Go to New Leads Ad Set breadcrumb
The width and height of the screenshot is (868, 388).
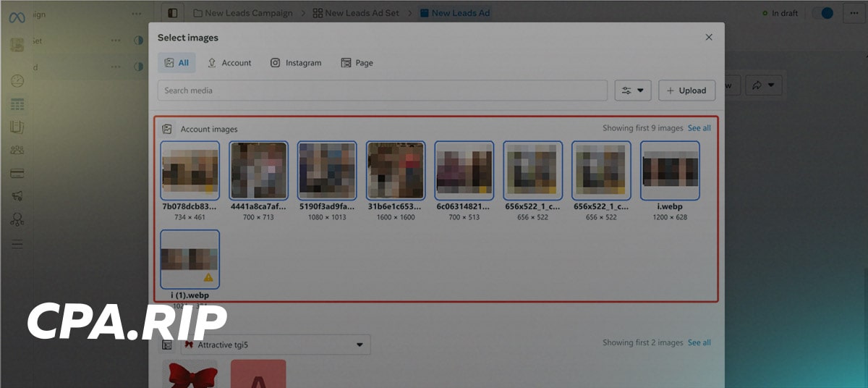356,13
